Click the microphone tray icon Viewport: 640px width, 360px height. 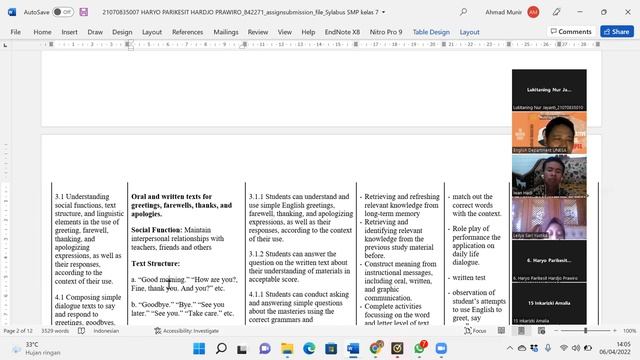coord(548,348)
